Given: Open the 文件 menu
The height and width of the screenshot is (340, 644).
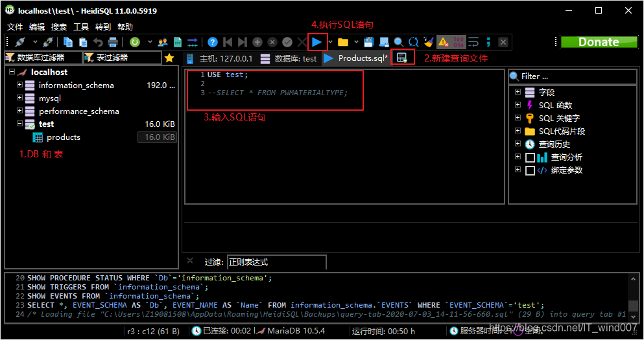Looking at the screenshot, I should (x=15, y=27).
